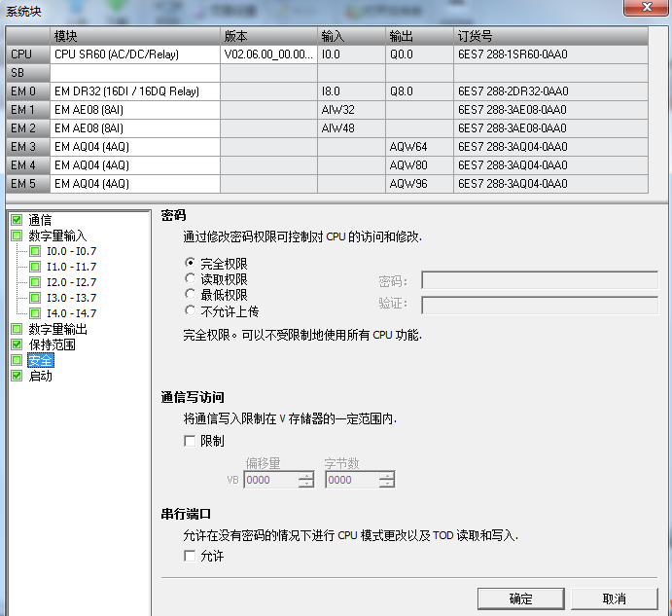Click the green icon next to 启动

16,376
